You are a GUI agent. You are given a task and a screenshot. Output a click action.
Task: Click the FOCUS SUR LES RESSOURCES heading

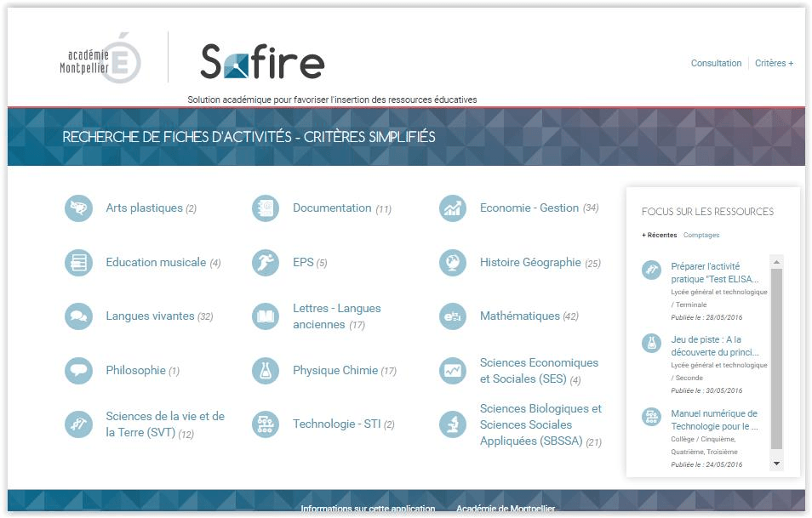(707, 212)
